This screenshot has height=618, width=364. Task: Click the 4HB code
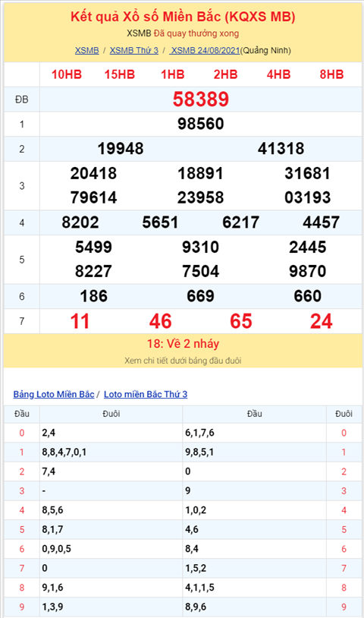278,74
